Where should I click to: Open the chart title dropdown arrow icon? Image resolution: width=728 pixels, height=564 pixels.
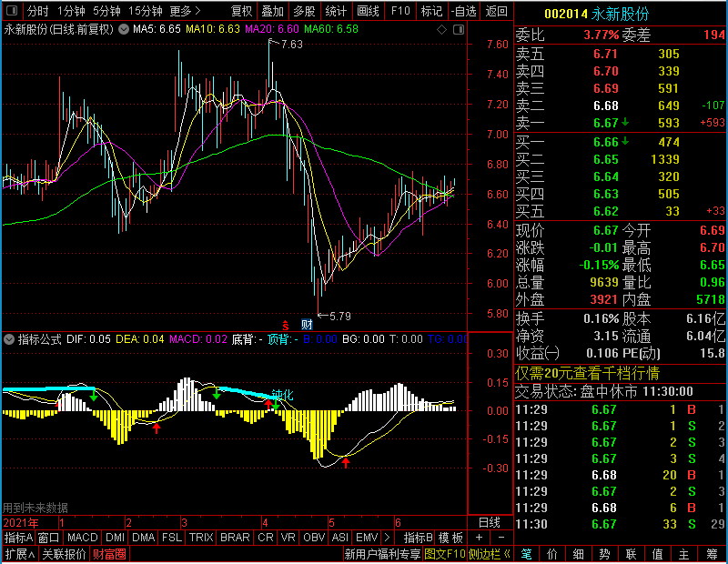pyautogui.click(x=124, y=29)
